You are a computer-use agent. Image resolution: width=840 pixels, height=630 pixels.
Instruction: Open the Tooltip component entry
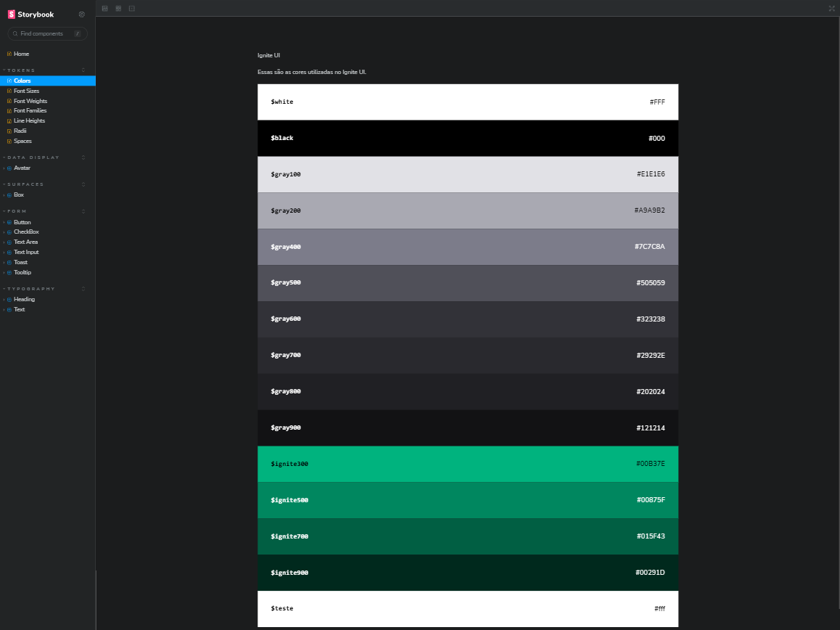pos(22,272)
